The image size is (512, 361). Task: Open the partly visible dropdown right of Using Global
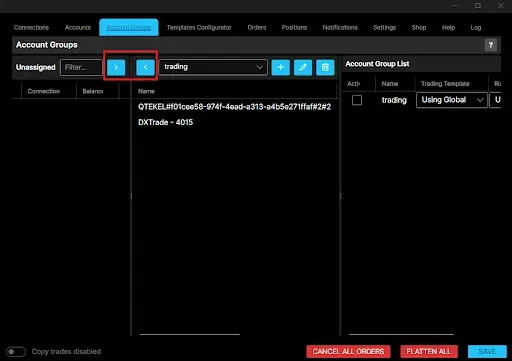(495, 100)
